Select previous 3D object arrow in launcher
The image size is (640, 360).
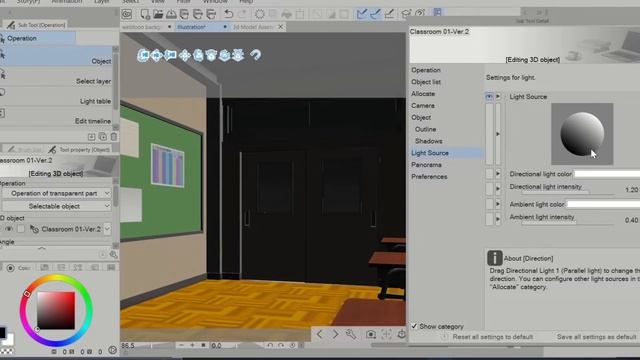tap(320, 334)
